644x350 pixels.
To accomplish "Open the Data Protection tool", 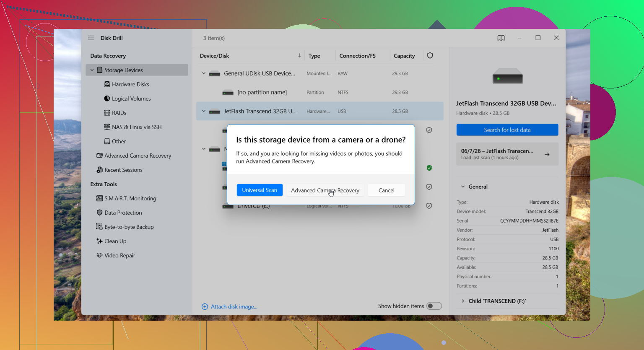I will pos(119,213).
